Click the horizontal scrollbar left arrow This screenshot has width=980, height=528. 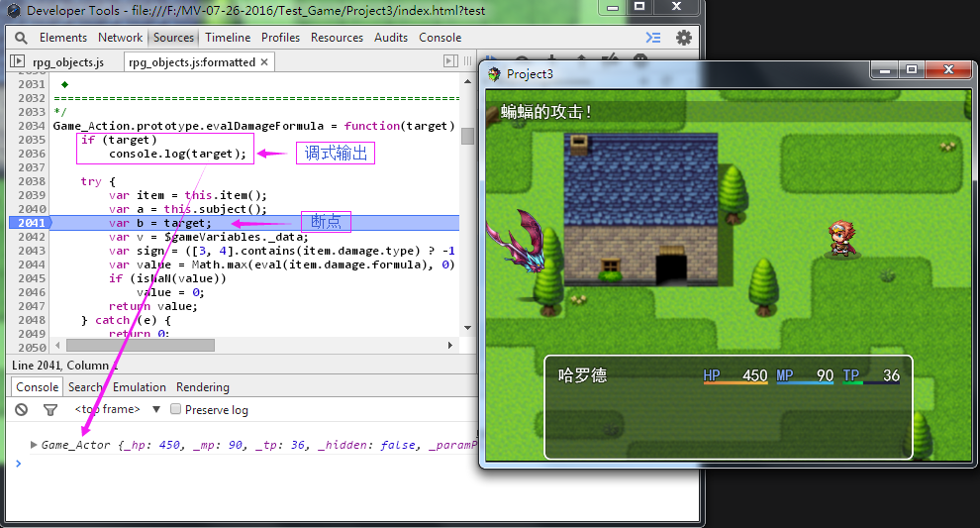[58, 346]
